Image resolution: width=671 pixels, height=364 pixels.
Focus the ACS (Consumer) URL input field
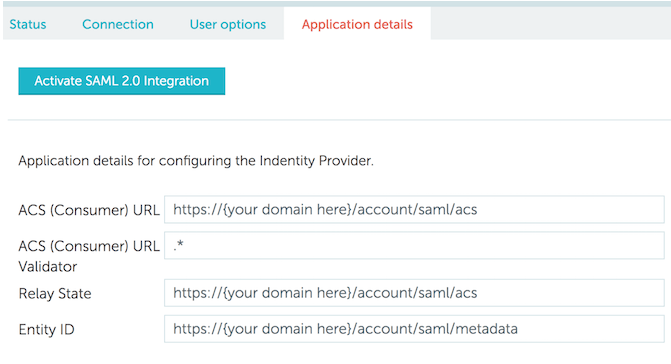pos(414,210)
